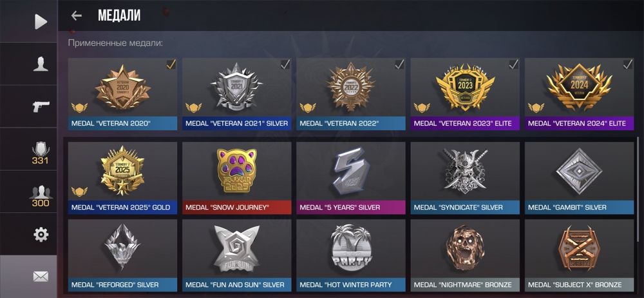Open the pistol weapons inventory icon

pos(41,106)
